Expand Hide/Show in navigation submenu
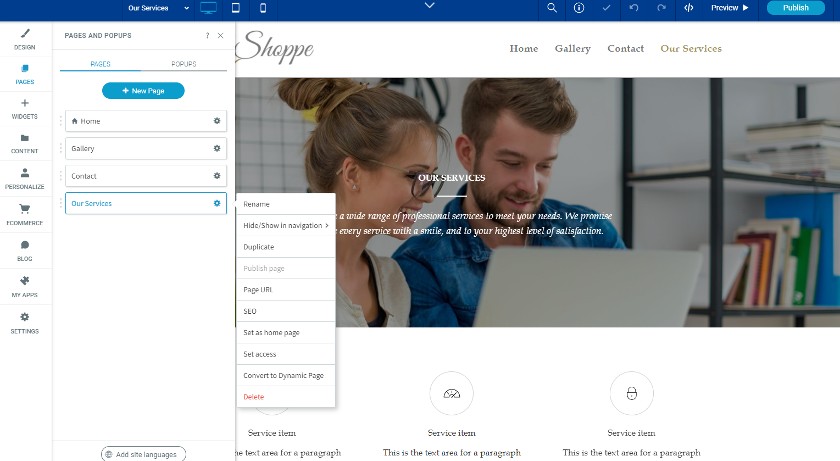 point(286,225)
